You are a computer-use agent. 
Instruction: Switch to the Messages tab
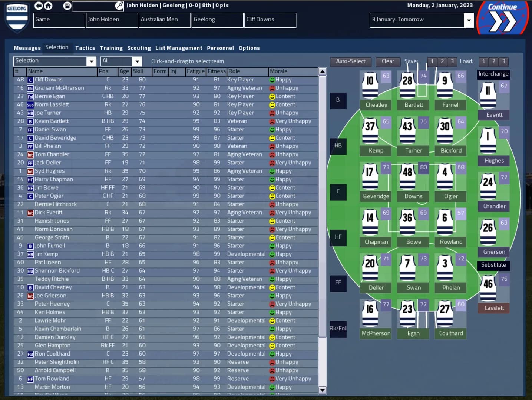[x=27, y=48]
